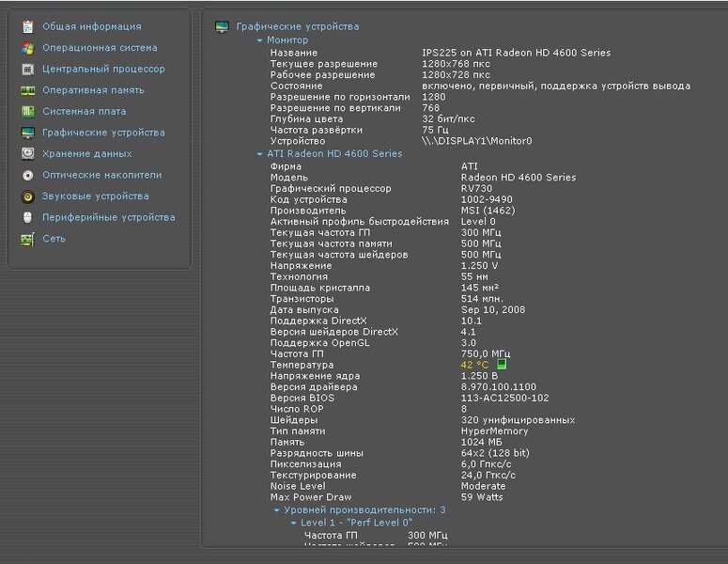The width and height of the screenshot is (728, 564).
Task: Select the temperature reading 42 °C
Action: [474, 365]
